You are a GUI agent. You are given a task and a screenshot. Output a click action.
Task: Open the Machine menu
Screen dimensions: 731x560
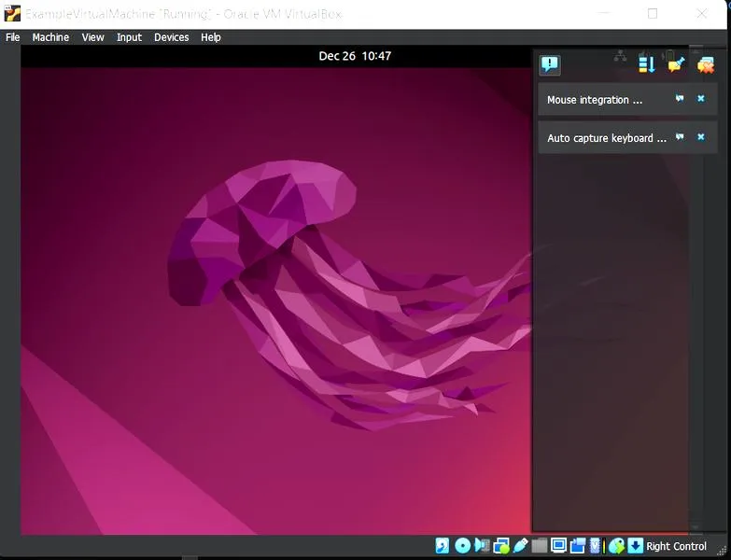50,37
